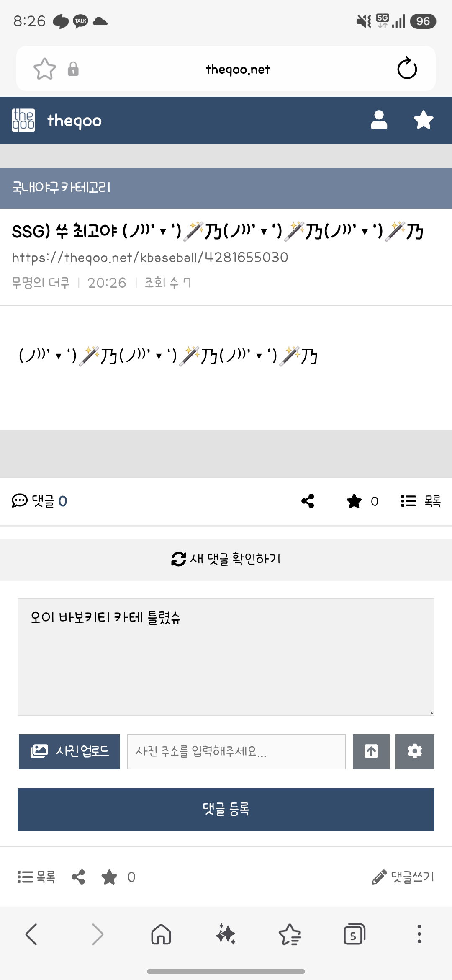Open browser three-dot more menu

[419, 934]
